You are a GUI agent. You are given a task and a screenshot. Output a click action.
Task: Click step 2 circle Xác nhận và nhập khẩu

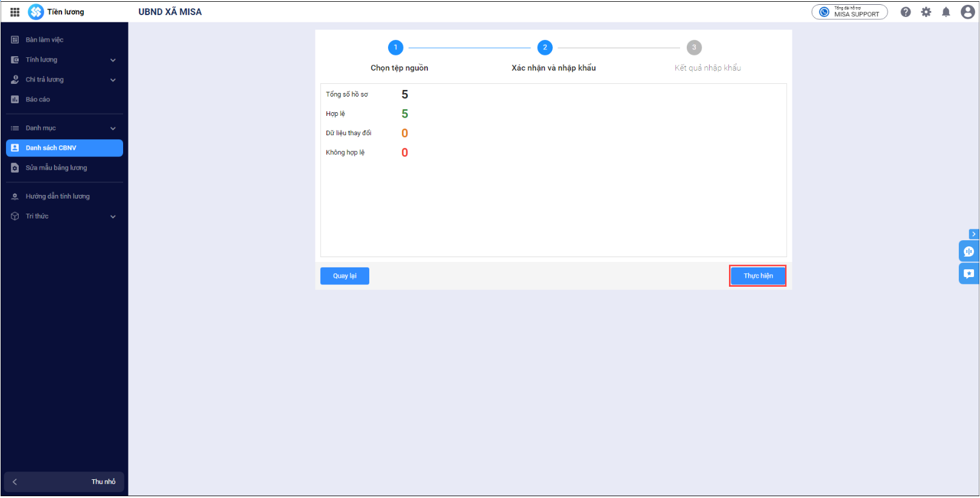coord(545,48)
